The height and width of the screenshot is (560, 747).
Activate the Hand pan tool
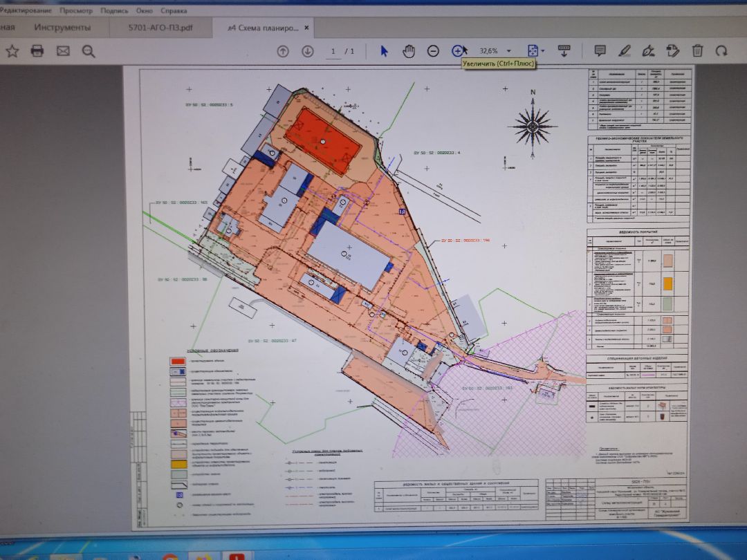point(409,50)
